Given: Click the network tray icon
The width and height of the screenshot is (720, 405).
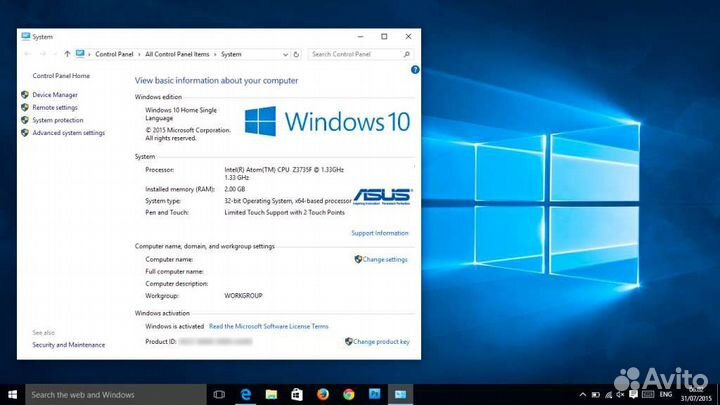Looking at the screenshot, I should point(608,394).
